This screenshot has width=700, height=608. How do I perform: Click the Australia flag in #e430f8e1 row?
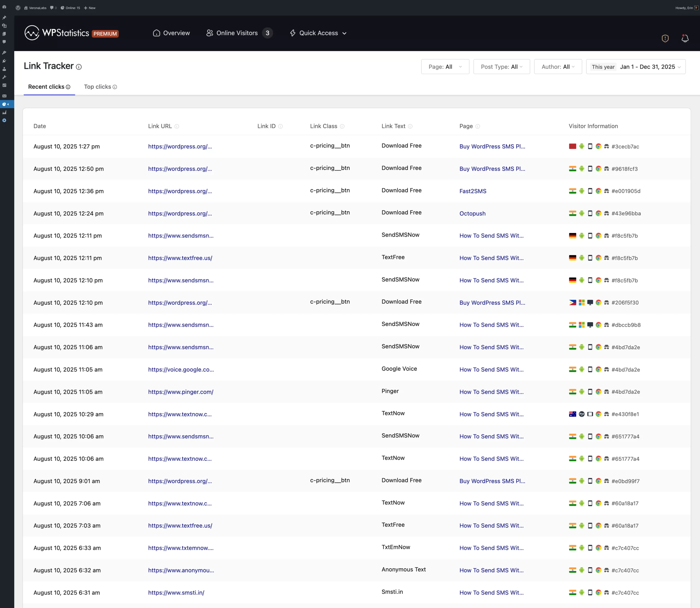pos(573,414)
